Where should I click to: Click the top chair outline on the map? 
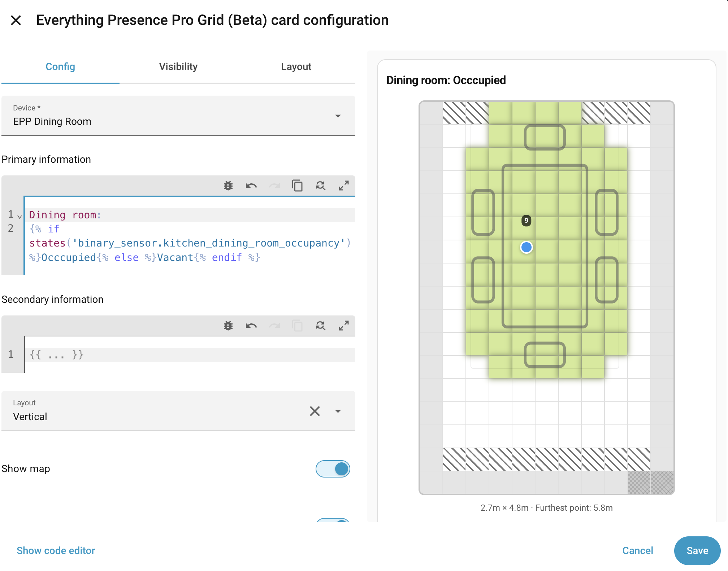[545, 138]
